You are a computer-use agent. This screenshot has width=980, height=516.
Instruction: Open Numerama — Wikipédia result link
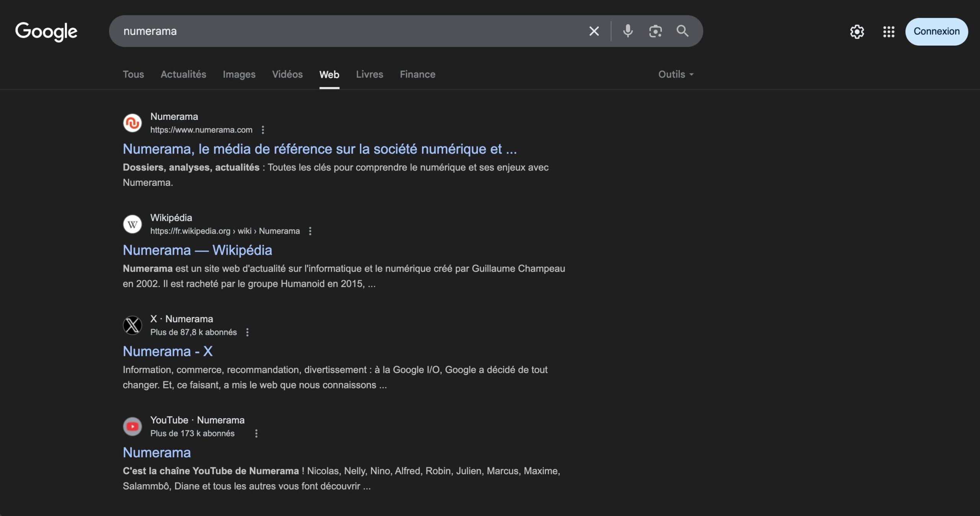(197, 250)
